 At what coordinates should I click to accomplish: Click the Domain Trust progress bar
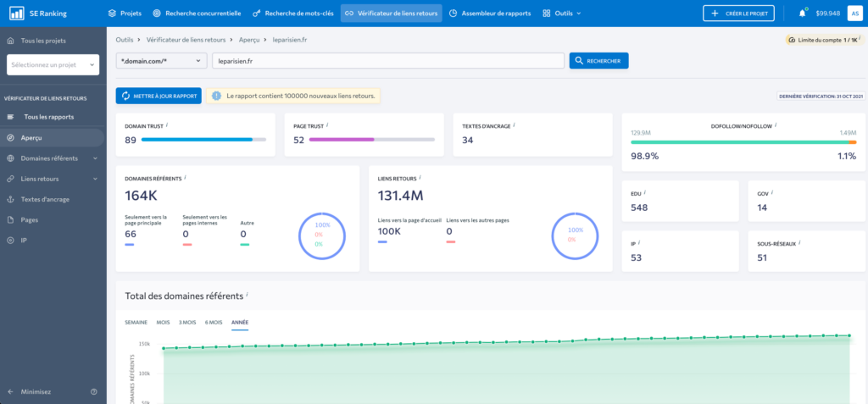(203, 140)
